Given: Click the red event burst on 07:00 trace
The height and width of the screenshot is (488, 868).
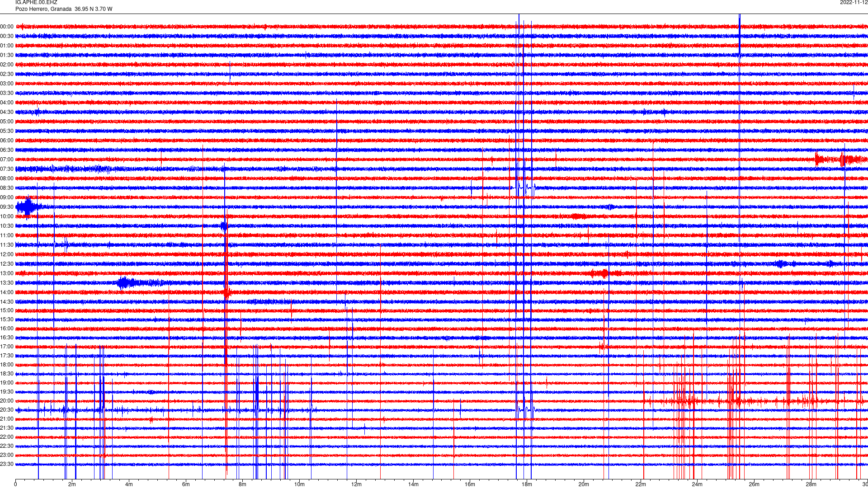Looking at the screenshot, I should tap(841, 160).
